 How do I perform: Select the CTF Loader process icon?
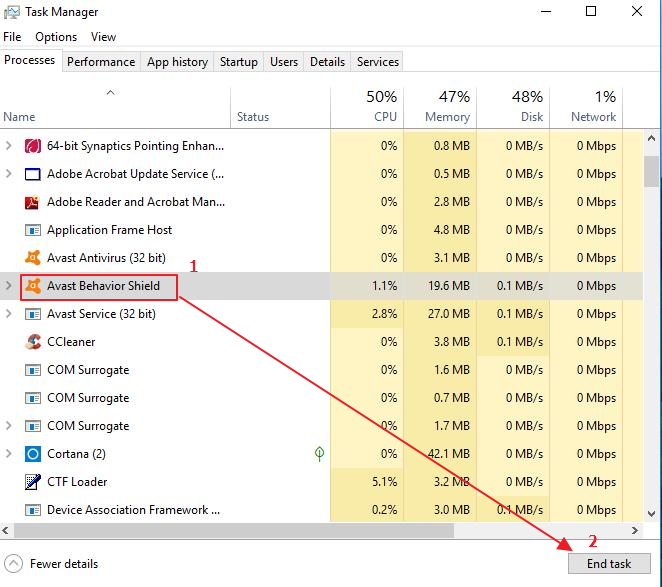32,482
